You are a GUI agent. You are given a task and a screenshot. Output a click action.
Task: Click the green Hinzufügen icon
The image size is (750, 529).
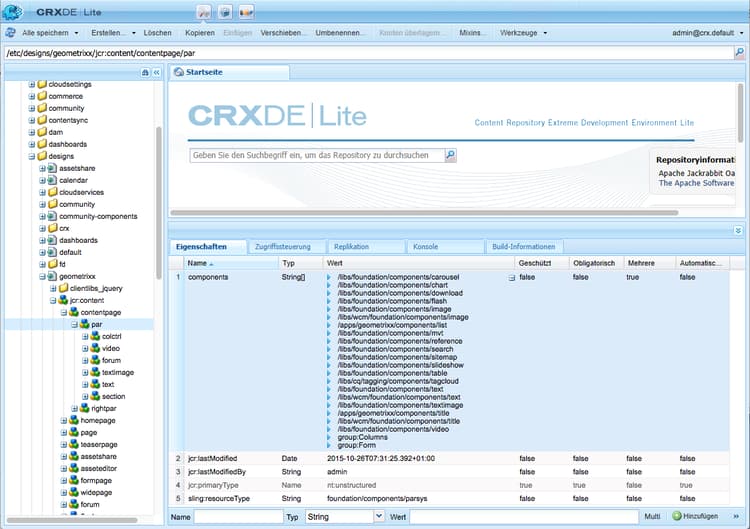(x=676, y=516)
